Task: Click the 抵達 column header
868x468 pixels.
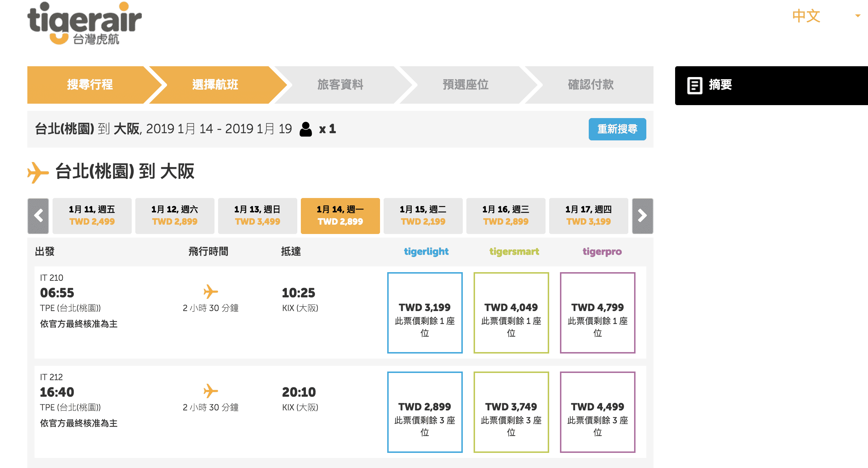Action: [291, 252]
